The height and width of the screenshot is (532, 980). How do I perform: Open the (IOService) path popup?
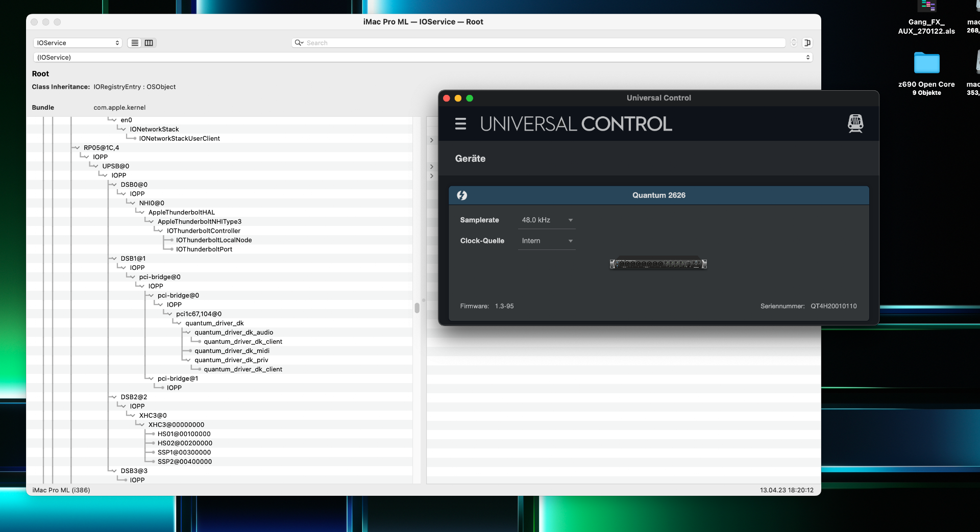[x=423, y=57]
